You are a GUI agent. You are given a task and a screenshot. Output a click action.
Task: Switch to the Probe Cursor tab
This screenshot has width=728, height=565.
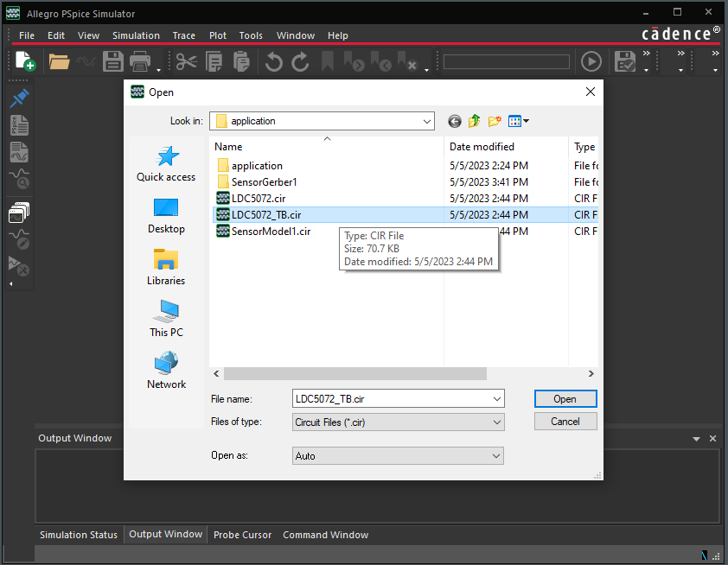tap(242, 535)
